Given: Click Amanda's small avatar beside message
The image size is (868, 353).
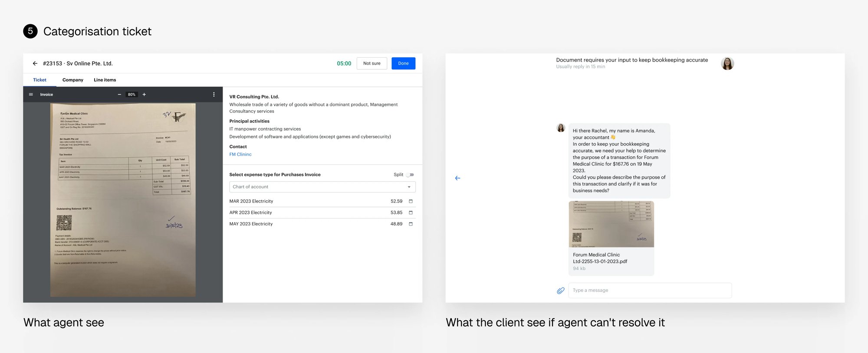Looking at the screenshot, I should (561, 128).
